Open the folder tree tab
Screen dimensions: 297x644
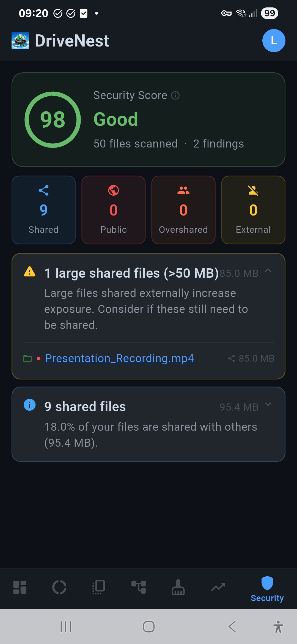(139, 587)
